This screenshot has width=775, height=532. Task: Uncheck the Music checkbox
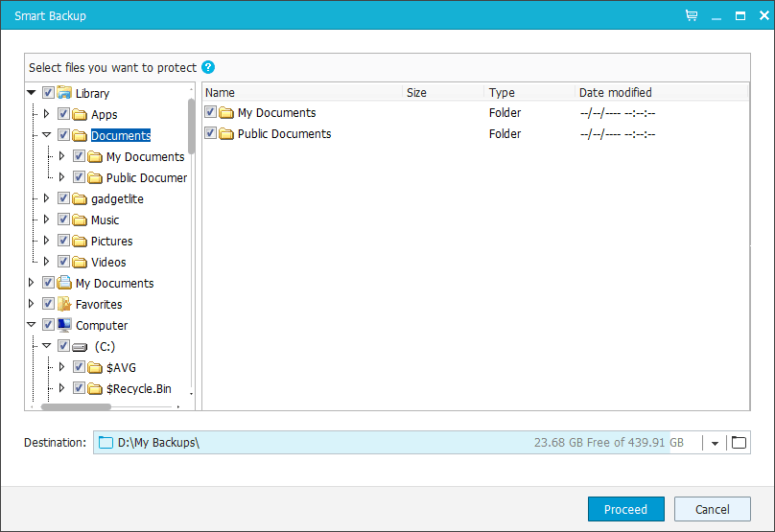(63, 220)
